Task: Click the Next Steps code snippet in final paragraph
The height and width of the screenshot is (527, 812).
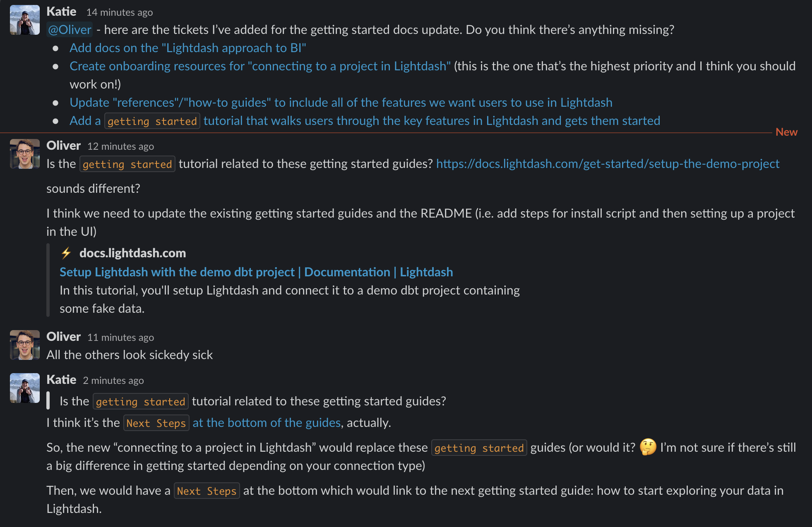Action: (207, 491)
